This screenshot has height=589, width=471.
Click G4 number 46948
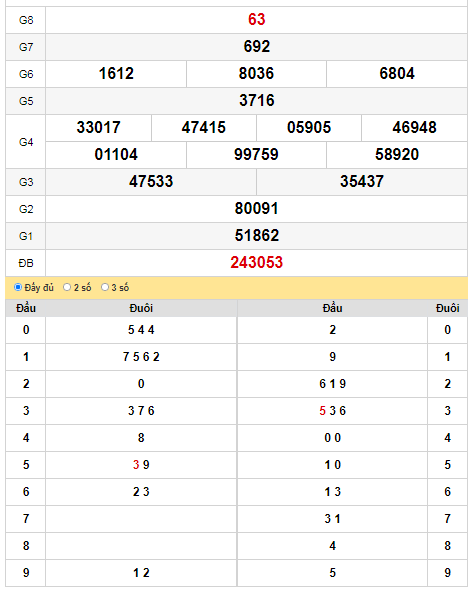[x=415, y=128]
